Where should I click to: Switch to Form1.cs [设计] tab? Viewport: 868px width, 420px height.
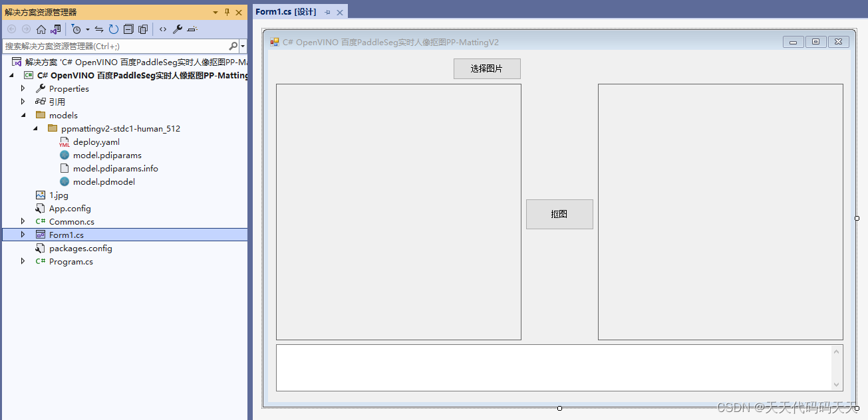(286, 12)
